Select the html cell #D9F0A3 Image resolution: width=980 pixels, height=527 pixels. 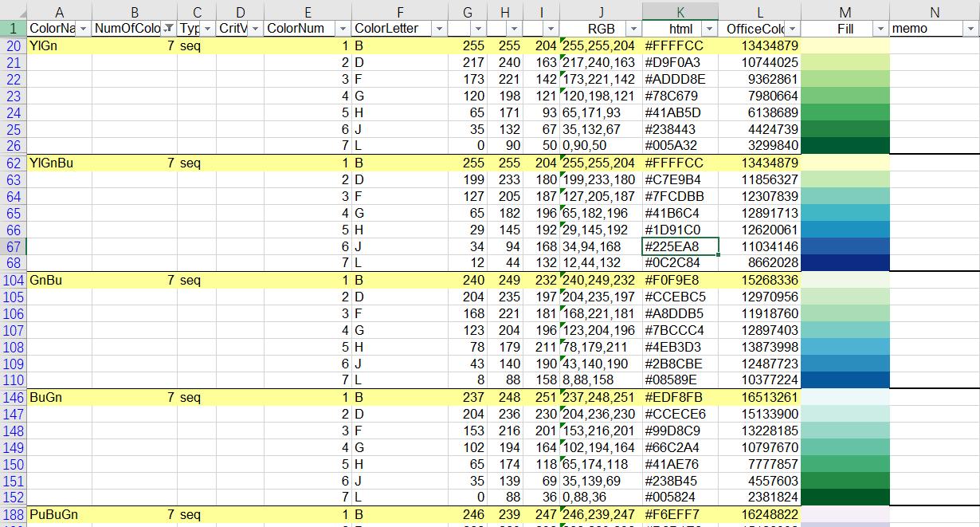point(680,62)
